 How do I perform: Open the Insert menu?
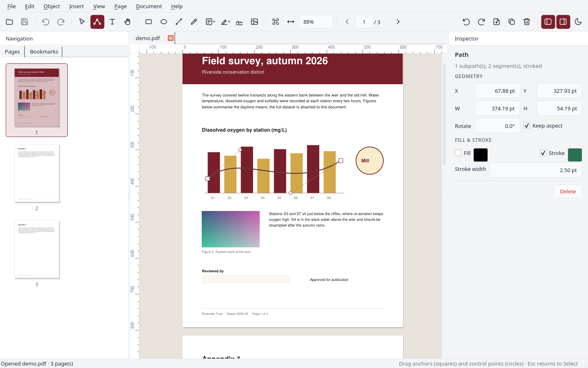pyautogui.click(x=76, y=6)
